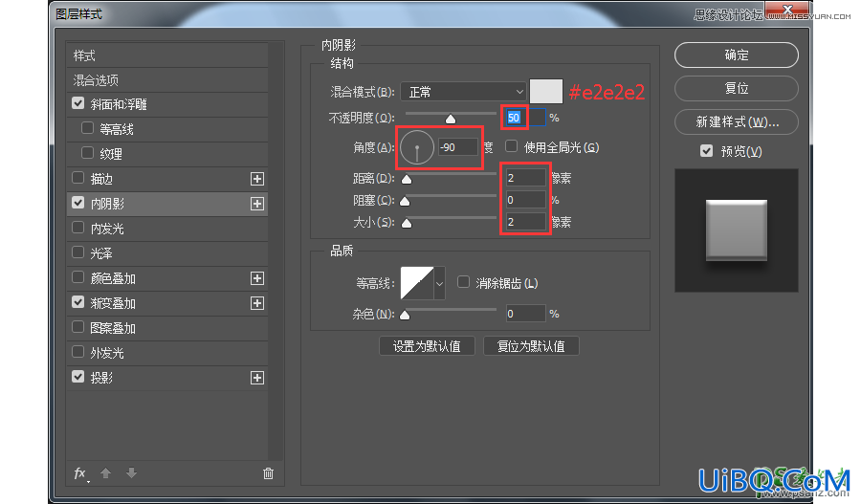Enable the 描边 checkbox
Screen dimensions: 861x504
(x=78, y=177)
